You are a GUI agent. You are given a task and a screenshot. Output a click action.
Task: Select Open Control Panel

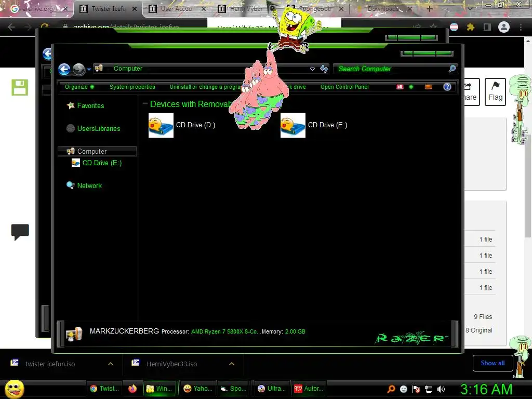[x=344, y=87]
